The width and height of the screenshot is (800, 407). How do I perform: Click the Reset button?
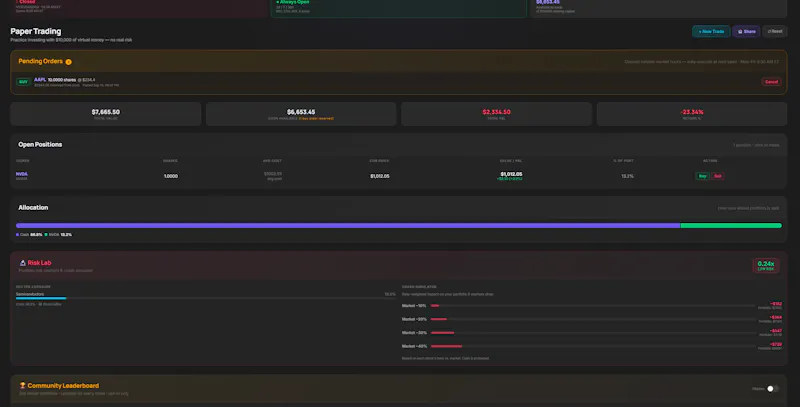point(774,31)
